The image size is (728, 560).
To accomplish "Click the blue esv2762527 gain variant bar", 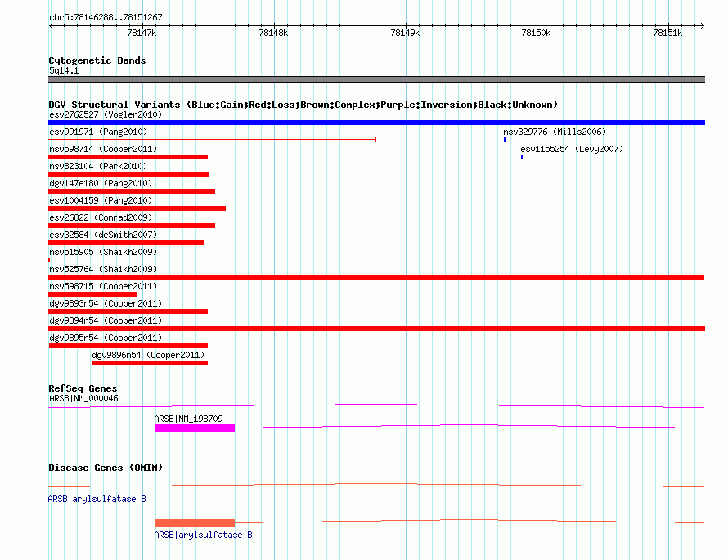I will (376, 123).
